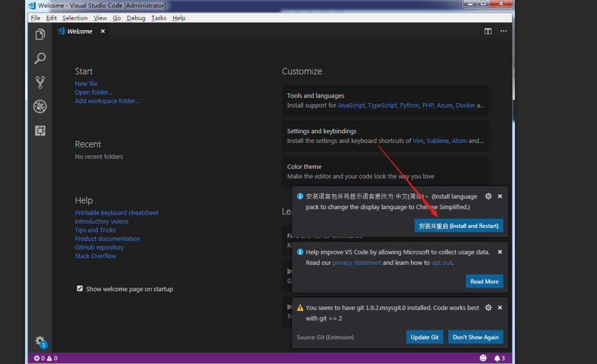The image size is (597, 364).
Task: Open the Debug view in activity bar
Action: tap(40, 107)
